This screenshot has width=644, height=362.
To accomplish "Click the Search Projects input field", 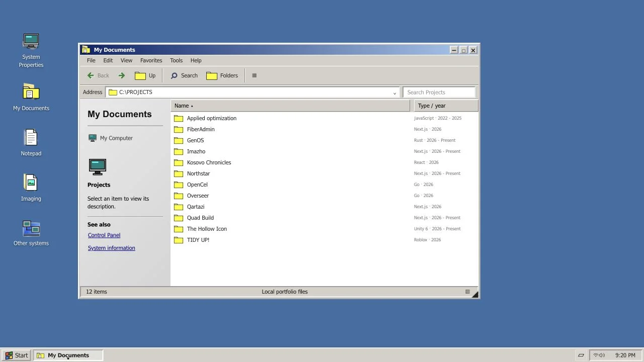I will coord(439,92).
